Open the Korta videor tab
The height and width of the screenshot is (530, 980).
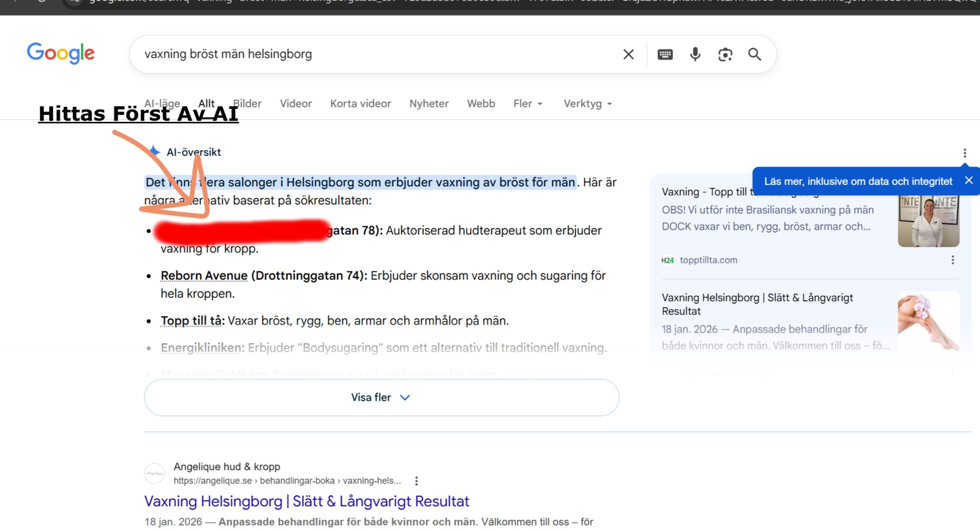coord(361,103)
